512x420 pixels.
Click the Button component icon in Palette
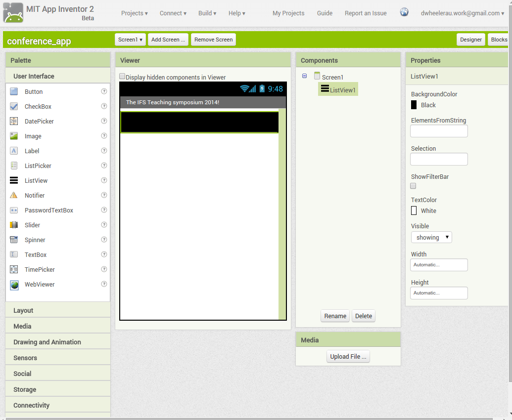tap(14, 91)
